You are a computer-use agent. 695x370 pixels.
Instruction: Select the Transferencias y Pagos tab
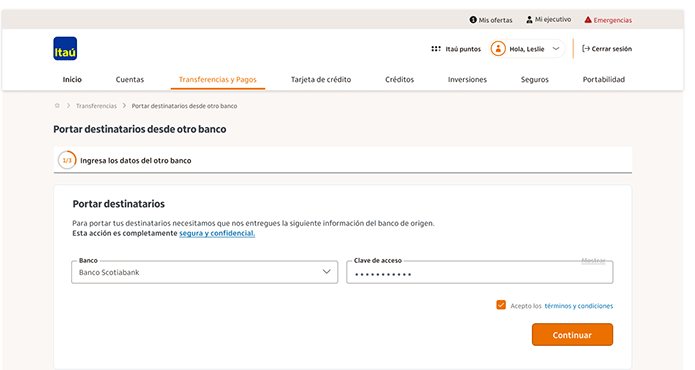[218, 79]
